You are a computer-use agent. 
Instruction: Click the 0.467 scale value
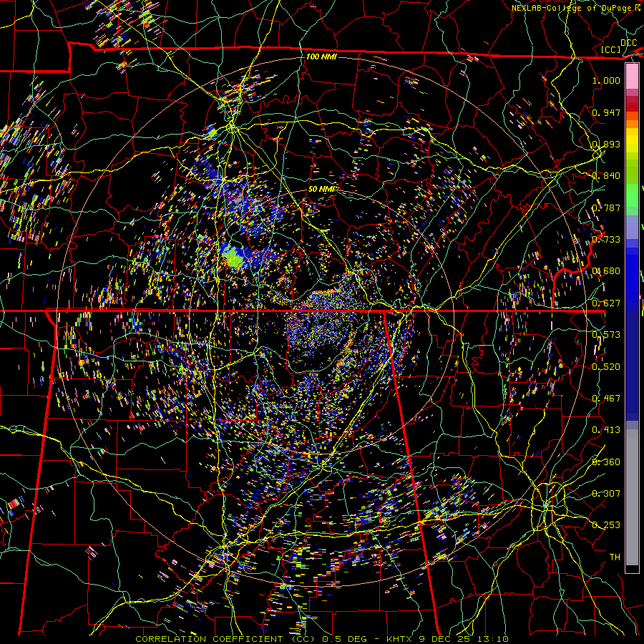point(606,398)
